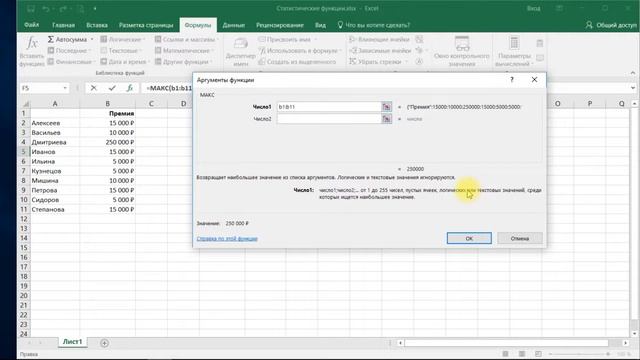Click the zoom slider in status bar

pos(580,354)
